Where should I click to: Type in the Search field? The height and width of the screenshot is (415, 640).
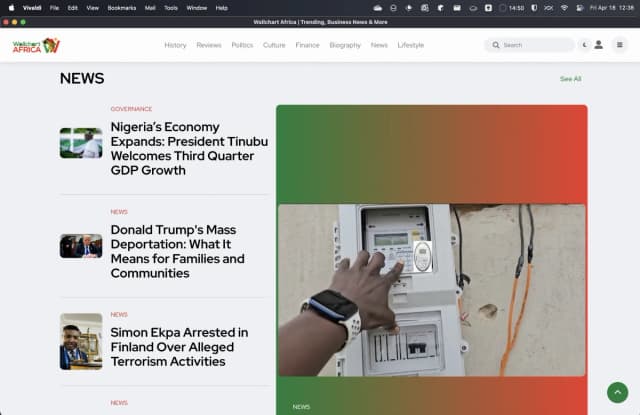click(x=535, y=45)
